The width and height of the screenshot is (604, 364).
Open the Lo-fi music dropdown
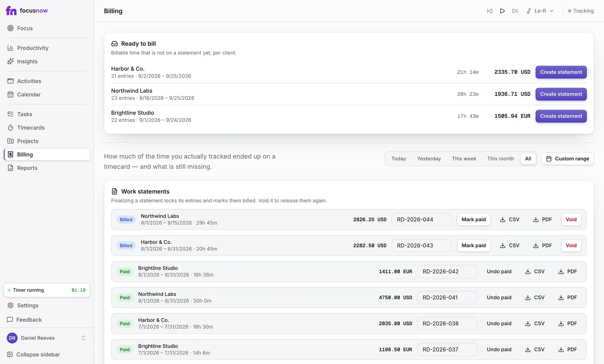540,11
